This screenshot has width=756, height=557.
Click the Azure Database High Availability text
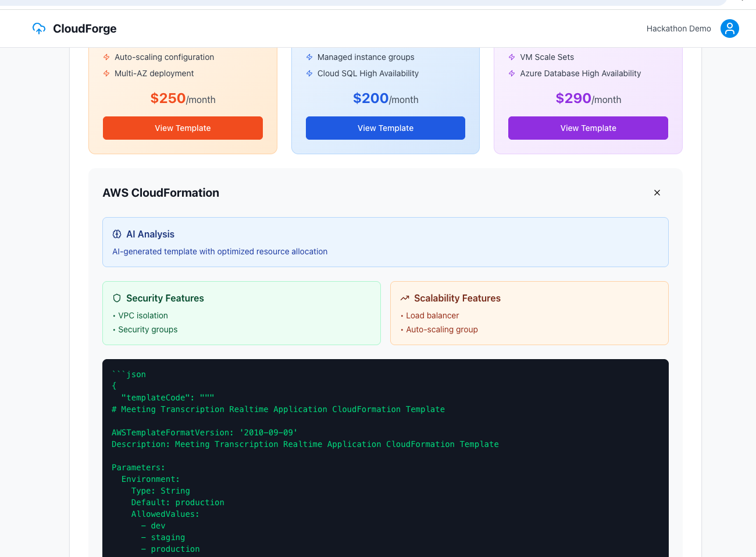[580, 73]
